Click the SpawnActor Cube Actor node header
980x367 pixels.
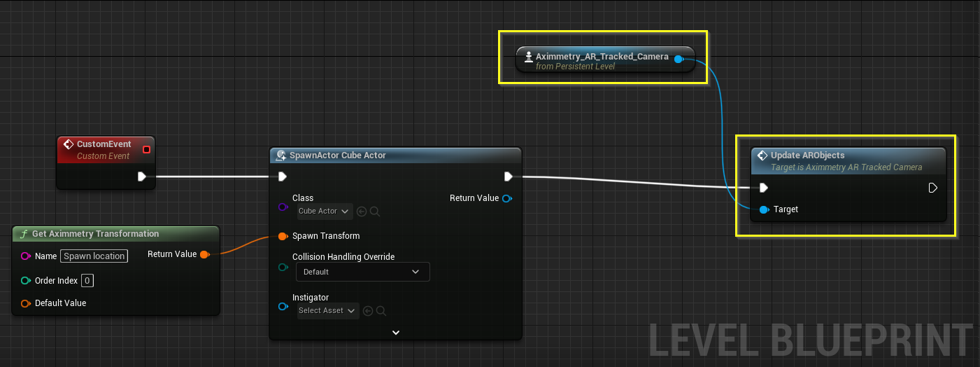(x=395, y=155)
